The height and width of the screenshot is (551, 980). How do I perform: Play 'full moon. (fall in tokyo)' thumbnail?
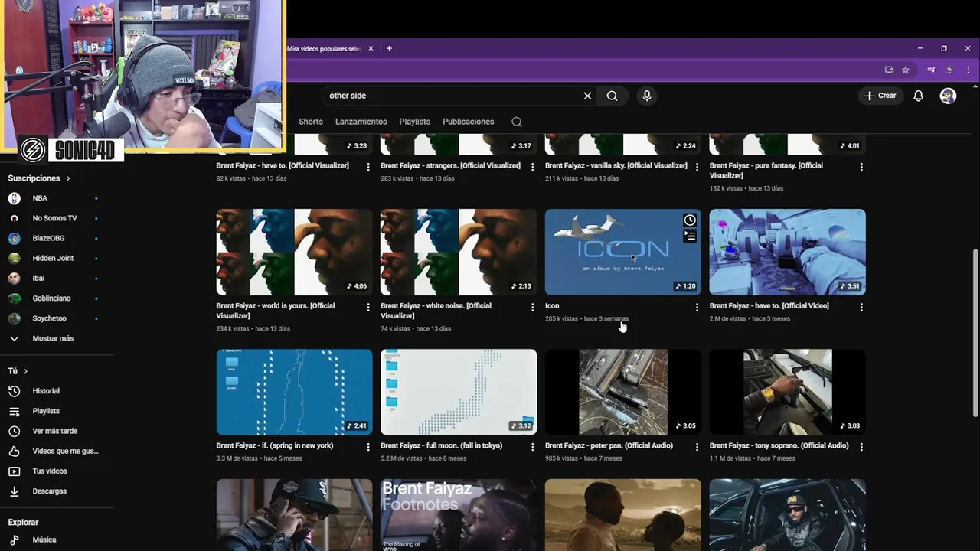pyautogui.click(x=459, y=392)
